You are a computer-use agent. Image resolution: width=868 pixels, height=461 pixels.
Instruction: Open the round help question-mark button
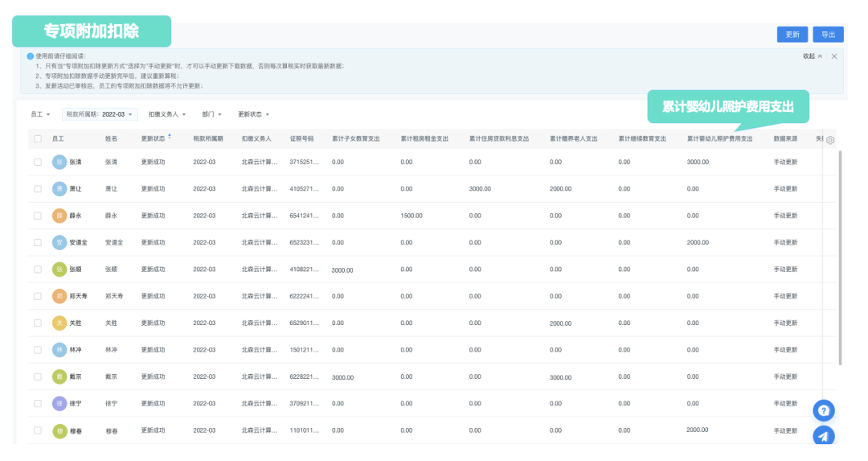(x=824, y=410)
